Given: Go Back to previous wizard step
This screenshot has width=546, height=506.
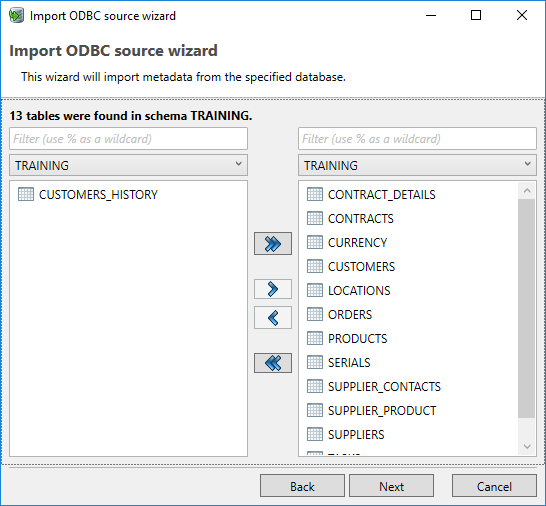Looking at the screenshot, I should (302, 486).
